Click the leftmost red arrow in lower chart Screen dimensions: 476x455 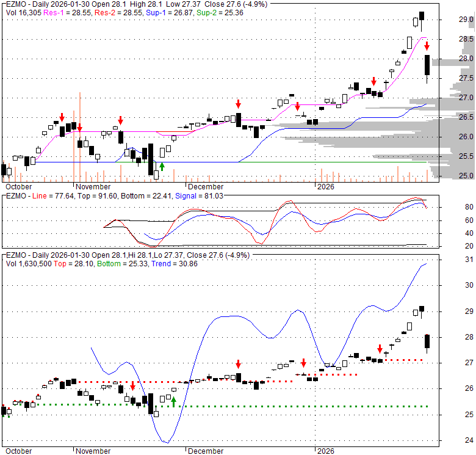[132, 385]
